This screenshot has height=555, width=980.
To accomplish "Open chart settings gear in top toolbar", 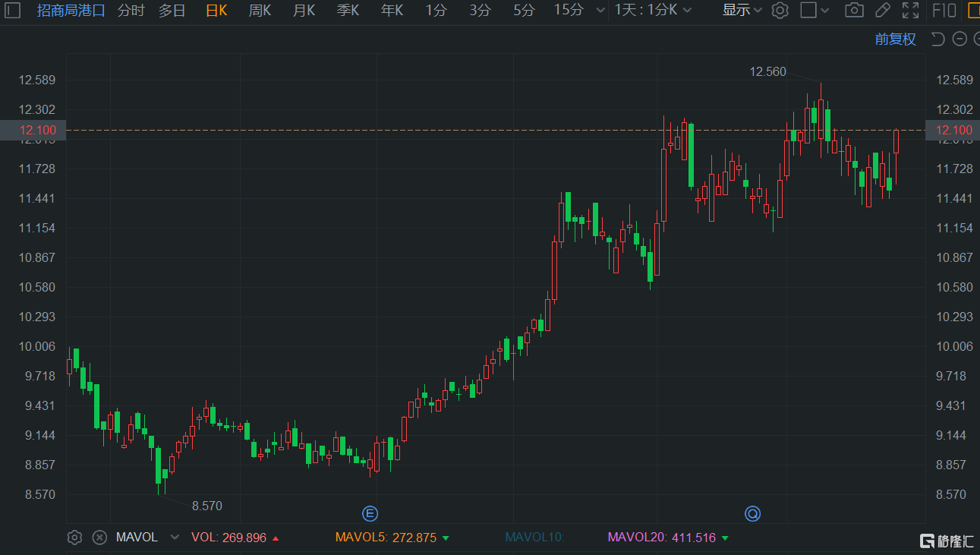I will pyautogui.click(x=780, y=11).
